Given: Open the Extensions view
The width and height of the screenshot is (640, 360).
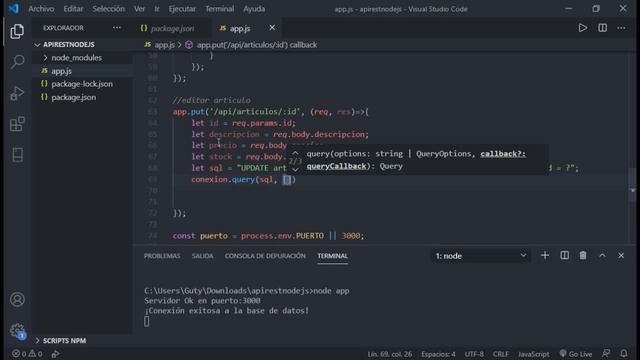Looking at the screenshot, I should point(17,124).
